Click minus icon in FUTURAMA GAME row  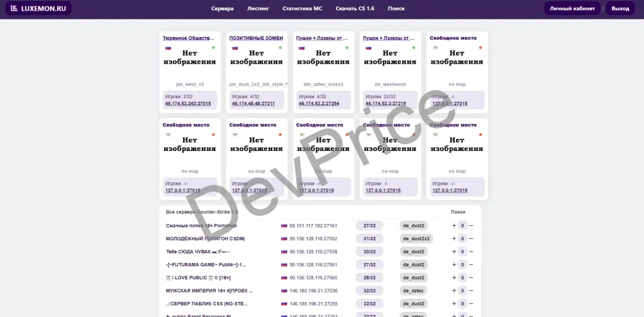pos(471,264)
